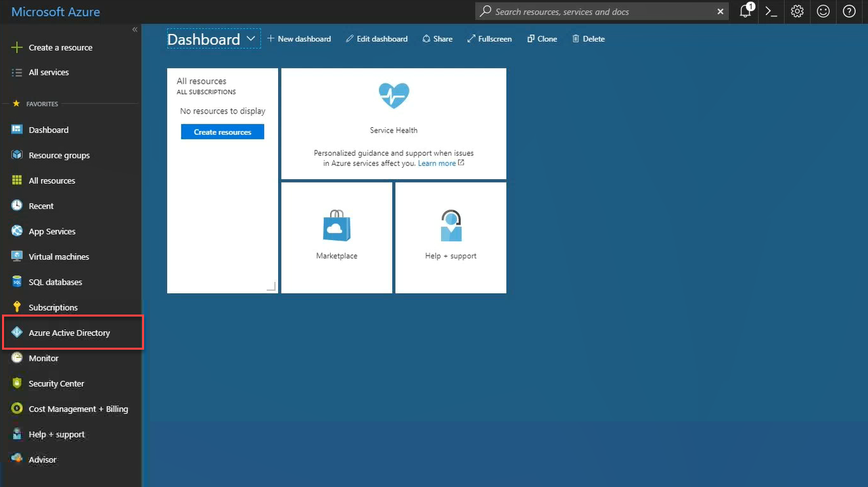Click the Monitor gauge icon

tap(17, 358)
